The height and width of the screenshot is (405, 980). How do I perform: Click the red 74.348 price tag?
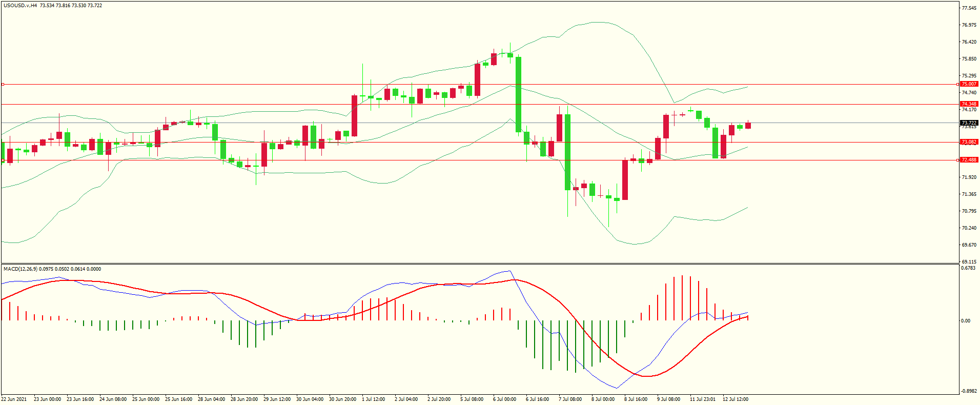coord(969,104)
